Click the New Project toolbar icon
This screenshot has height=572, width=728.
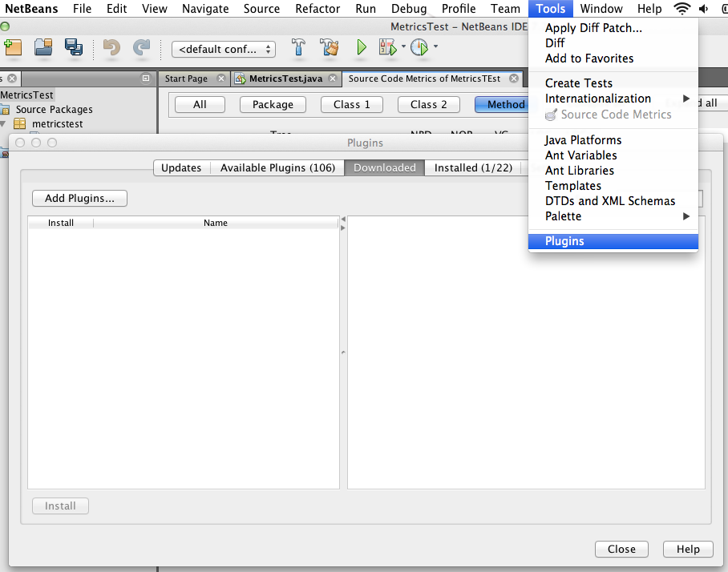click(13, 48)
